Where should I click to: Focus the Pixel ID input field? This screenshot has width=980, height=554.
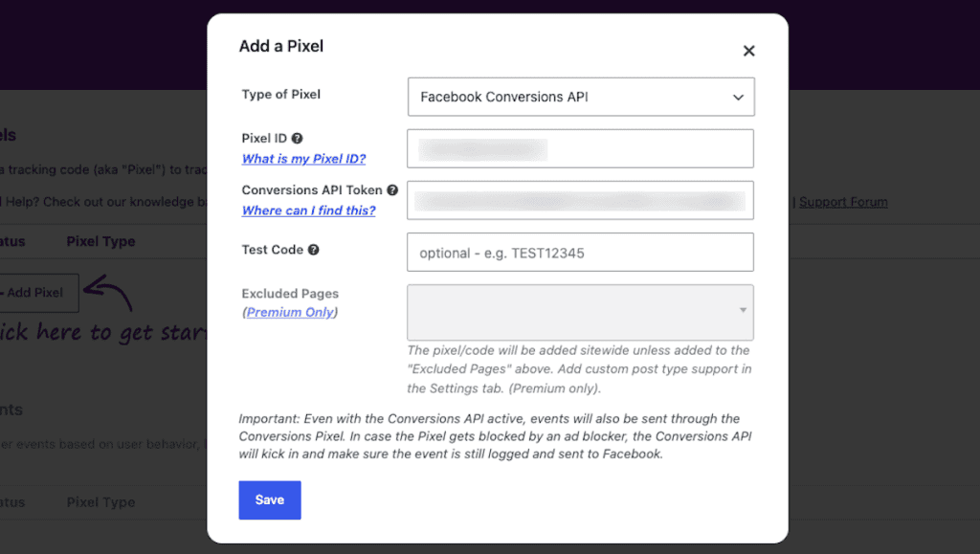[x=580, y=148]
